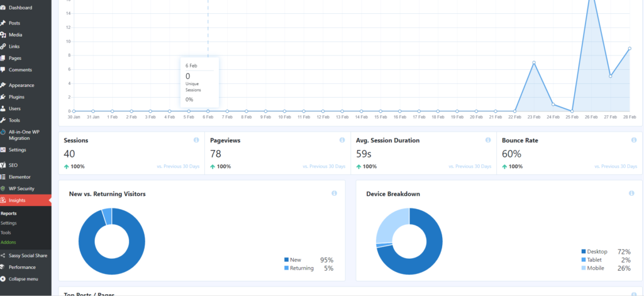Open the WP Security menu item

pyautogui.click(x=22, y=189)
